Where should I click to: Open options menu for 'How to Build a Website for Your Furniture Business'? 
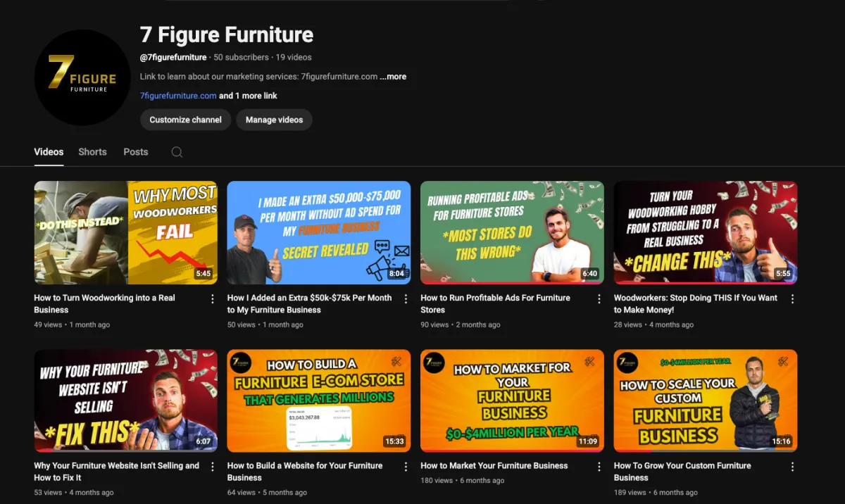coord(406,467)
